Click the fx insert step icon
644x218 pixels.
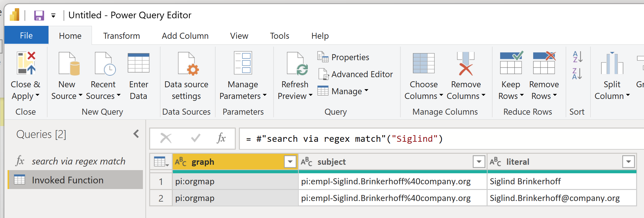[x=221, y=138]
